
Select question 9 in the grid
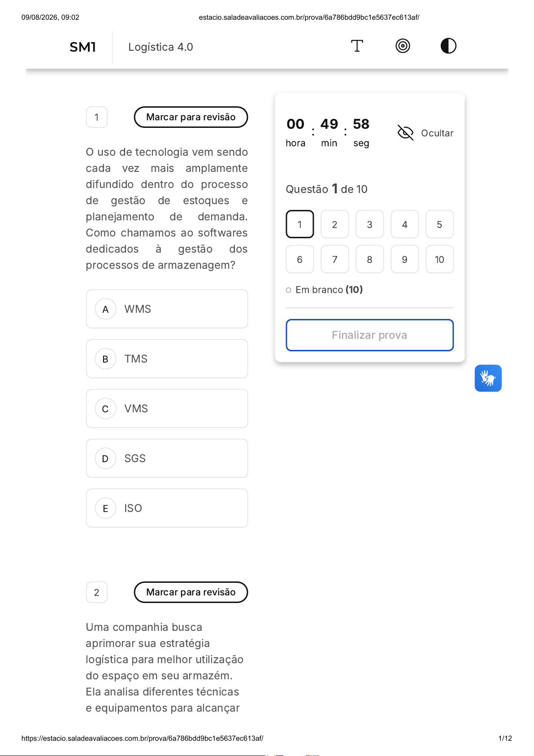pyautogui.click(x=404, y=259)
